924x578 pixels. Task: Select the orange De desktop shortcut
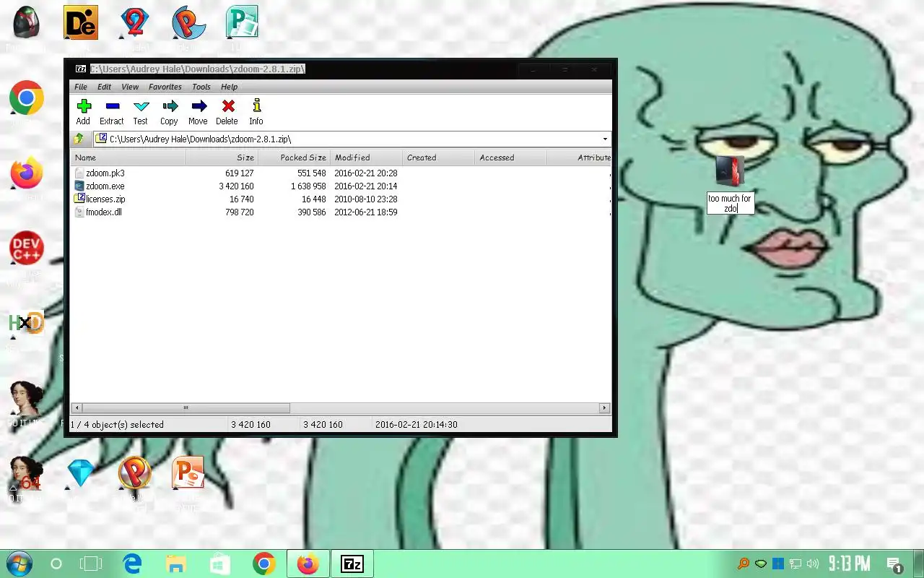tap(81, 23)
